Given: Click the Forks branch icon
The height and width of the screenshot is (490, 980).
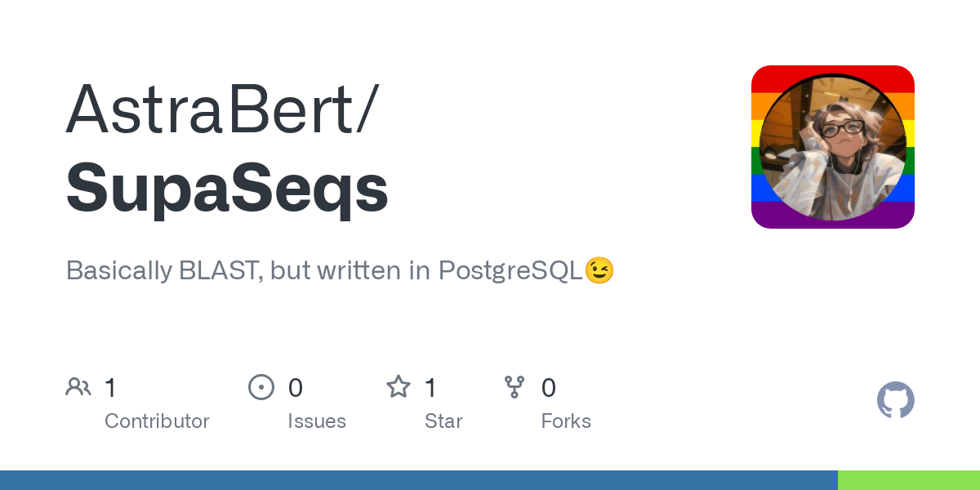Looking at the screenshot, I should pyautogui.click(x=514, y=387).
